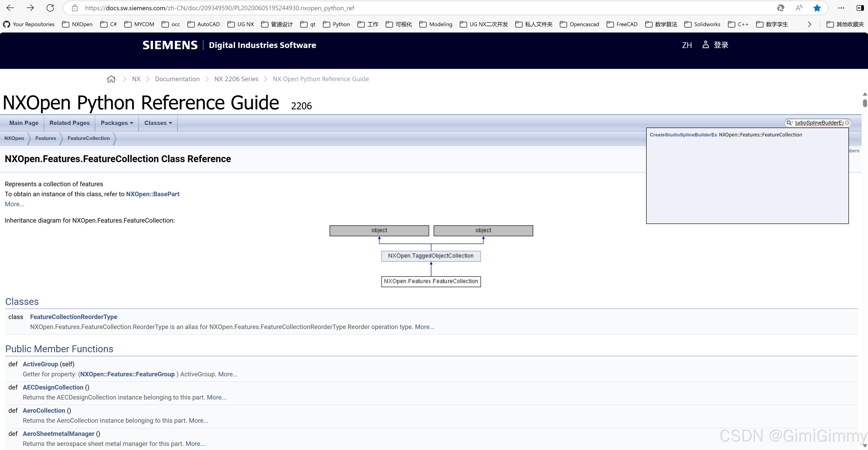Show more bookmarks via chevron arrow
The height and width of the screenshot is (450, 868).
(x=809, y=24)
